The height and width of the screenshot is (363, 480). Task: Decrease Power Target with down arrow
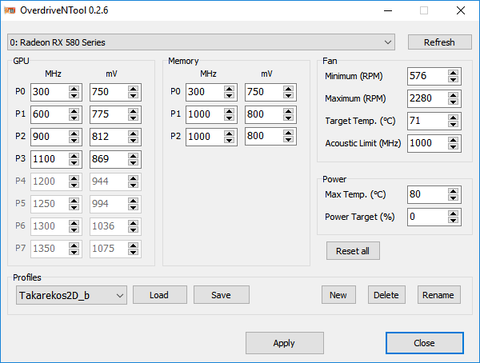pyautogui.click(x=453, y=220)
